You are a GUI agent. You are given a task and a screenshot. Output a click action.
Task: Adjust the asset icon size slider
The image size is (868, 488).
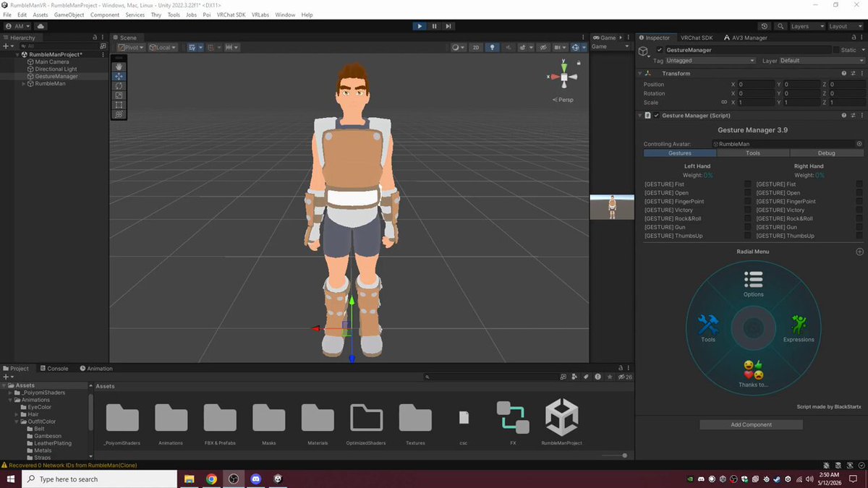pyautogui.click(x=613, y=455)
